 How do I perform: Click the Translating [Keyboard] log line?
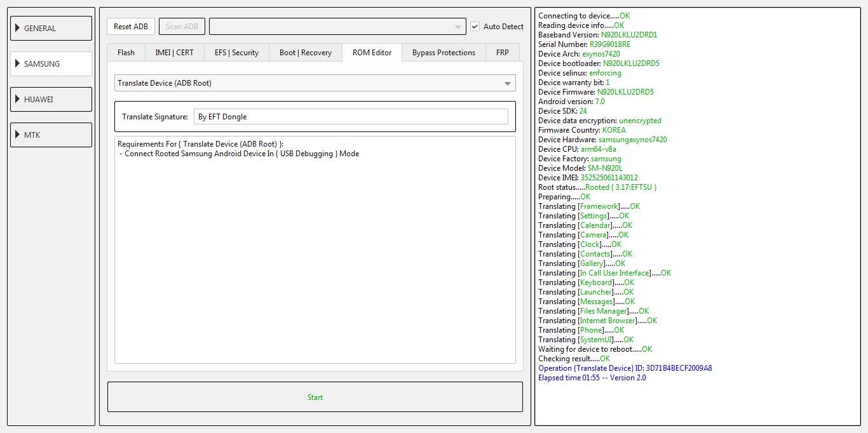(x=586, y=283)
